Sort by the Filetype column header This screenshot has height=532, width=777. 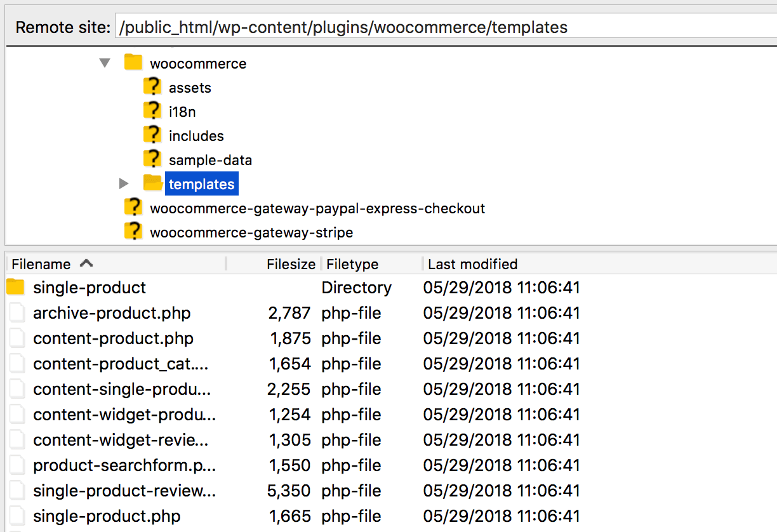pyautogui.click(x=352, y=264)
